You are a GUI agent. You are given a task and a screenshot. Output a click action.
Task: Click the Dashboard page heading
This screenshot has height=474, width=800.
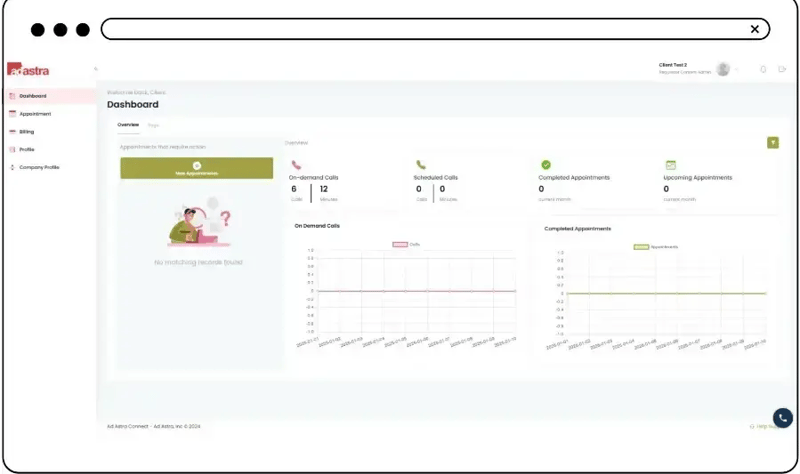point(133,105)
